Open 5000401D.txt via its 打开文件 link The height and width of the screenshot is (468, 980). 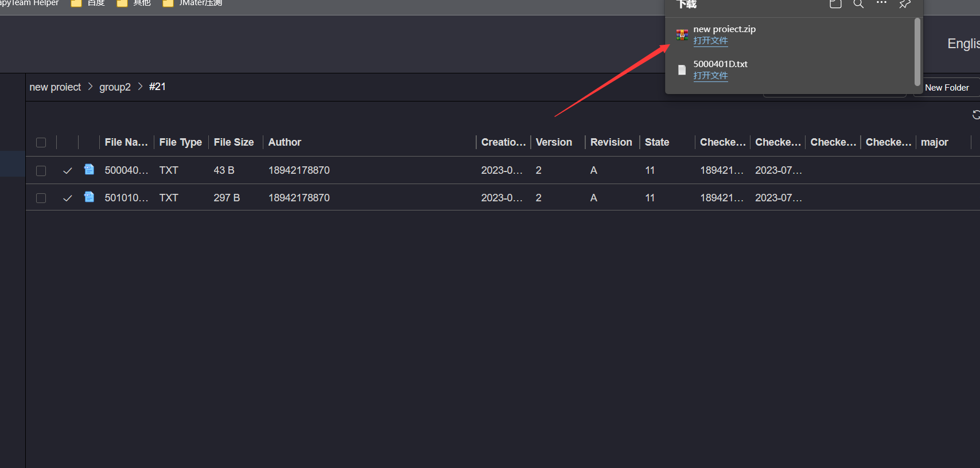click(x=710, y=76)
